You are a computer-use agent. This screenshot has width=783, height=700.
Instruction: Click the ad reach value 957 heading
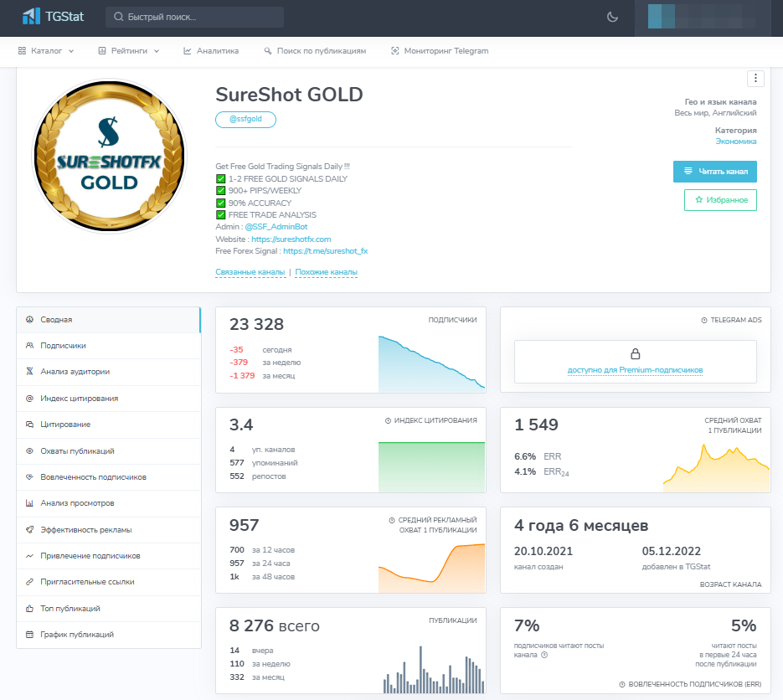click(x=244, y=525)
